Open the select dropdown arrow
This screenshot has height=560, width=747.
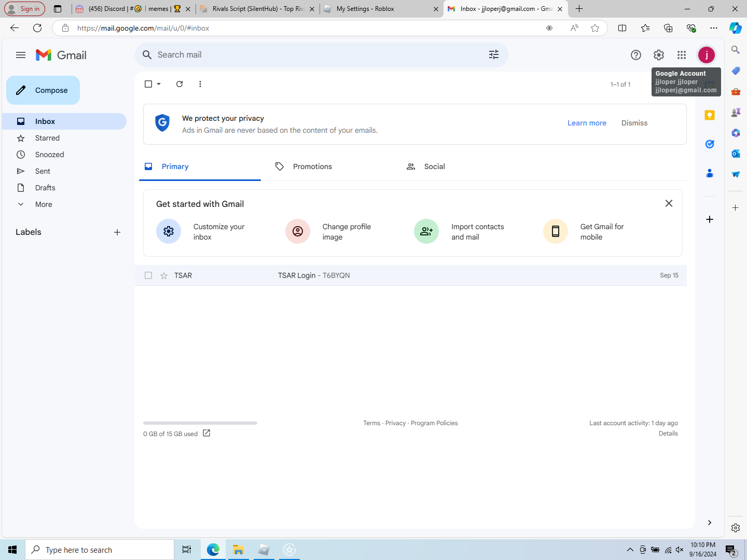159,84
